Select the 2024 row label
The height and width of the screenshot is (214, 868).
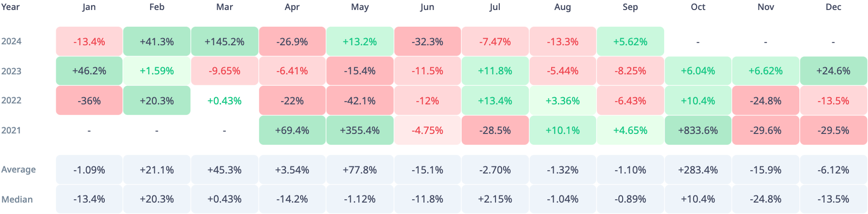point(11,41)
